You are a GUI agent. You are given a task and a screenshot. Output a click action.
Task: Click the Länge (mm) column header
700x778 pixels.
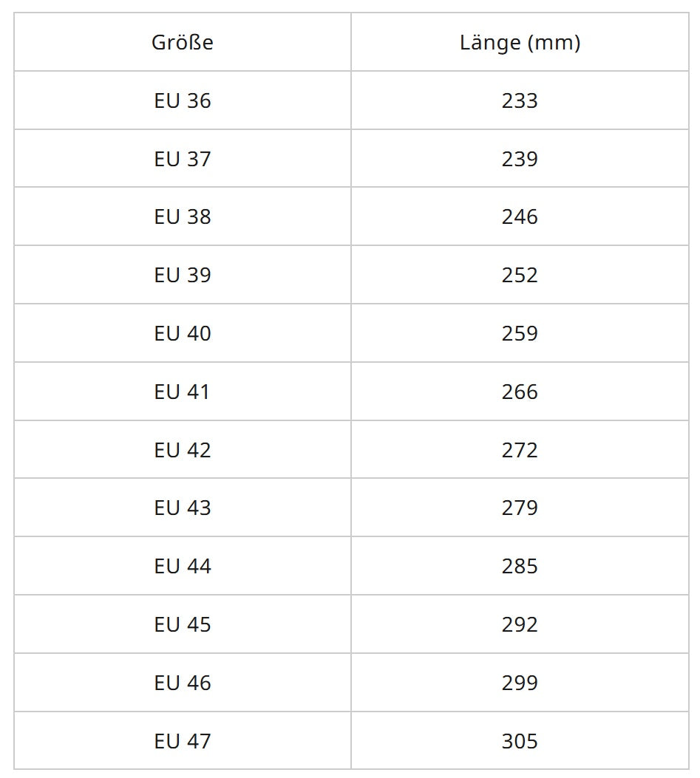coord(520,43)
